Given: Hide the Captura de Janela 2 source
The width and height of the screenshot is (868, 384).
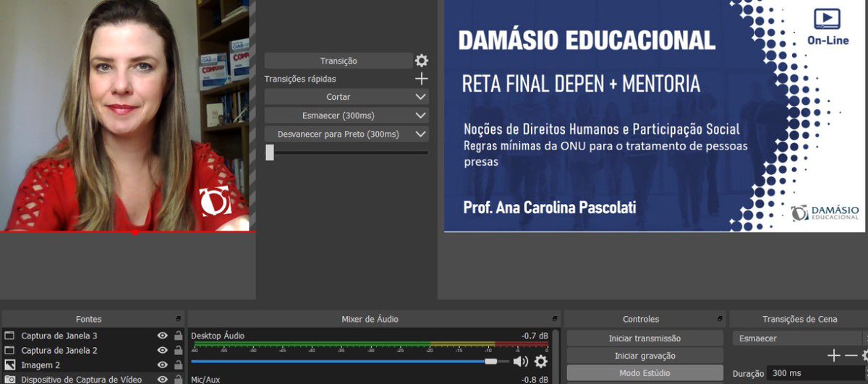Looking at the screenshot, I should (x=162, y=350).
